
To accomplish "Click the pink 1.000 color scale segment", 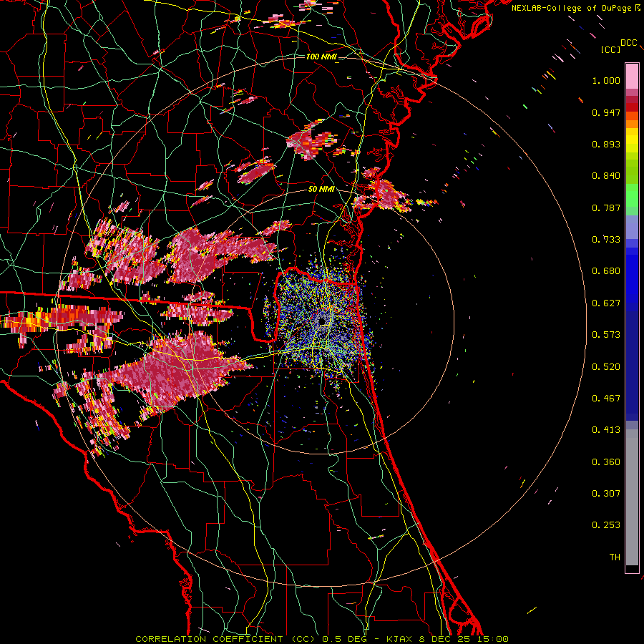I will pos(632,76).
